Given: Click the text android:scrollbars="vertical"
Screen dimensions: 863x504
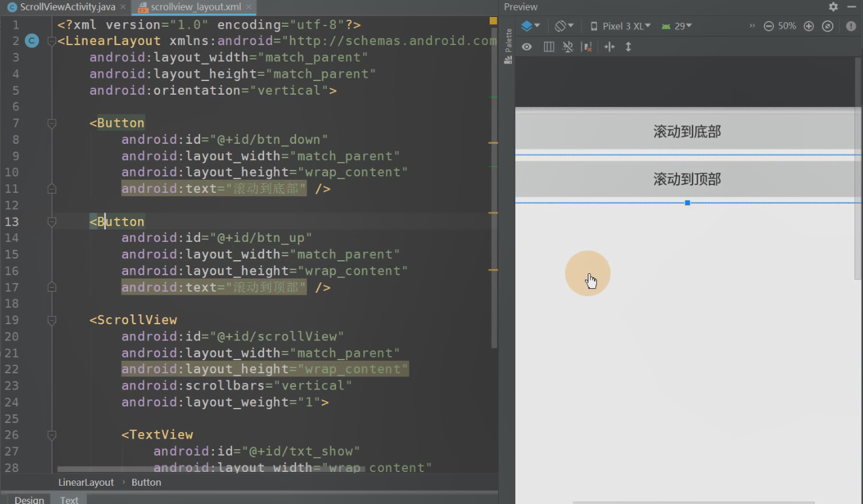Looking at the screenshot, I should 236,386.
